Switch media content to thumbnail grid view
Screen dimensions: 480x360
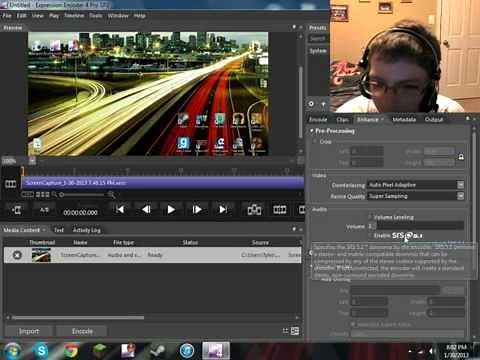(285, 331)
